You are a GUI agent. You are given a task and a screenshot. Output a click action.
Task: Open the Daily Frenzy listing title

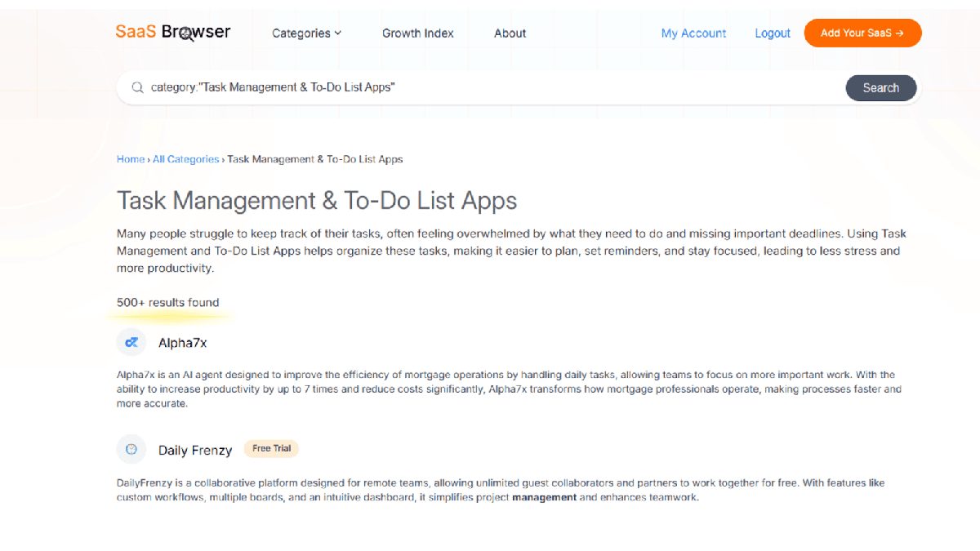(x=195, y=450)
